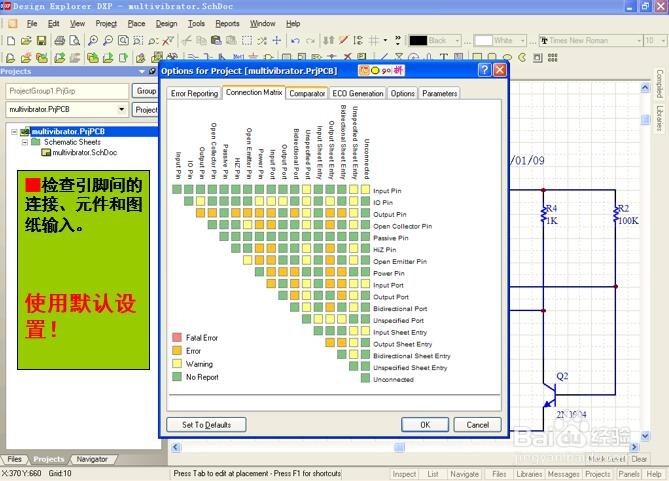This screenshot has height=481, width=669.
Task: Toggle the Unconnected to Unconnected matrix cell
Action: (x=365, y=378)
